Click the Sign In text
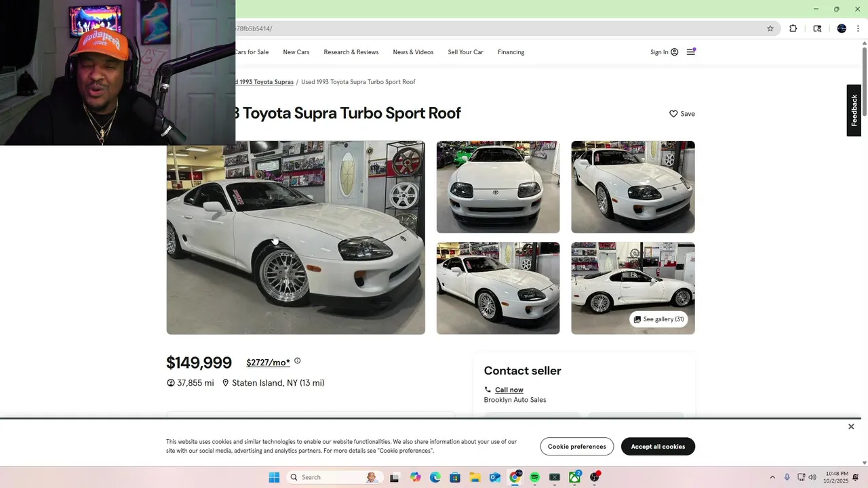 (659, 52)
